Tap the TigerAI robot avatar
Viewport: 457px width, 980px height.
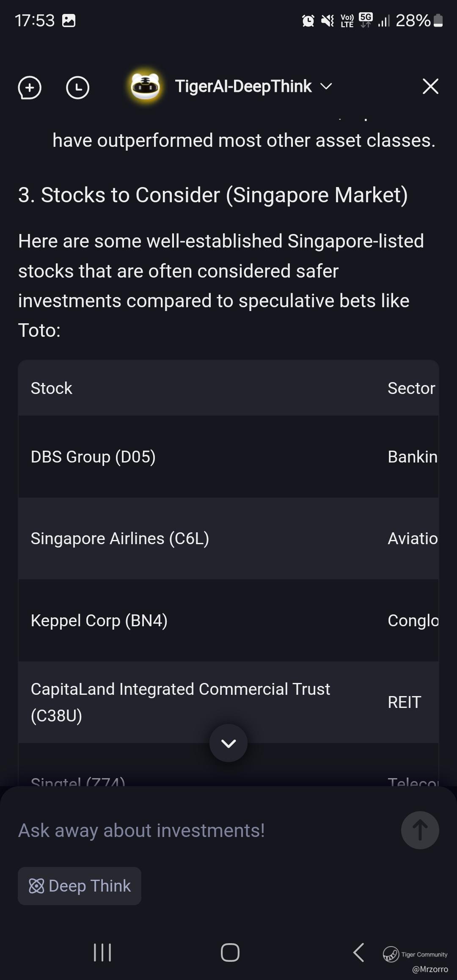pyautogui.click(x=145, y=86)
